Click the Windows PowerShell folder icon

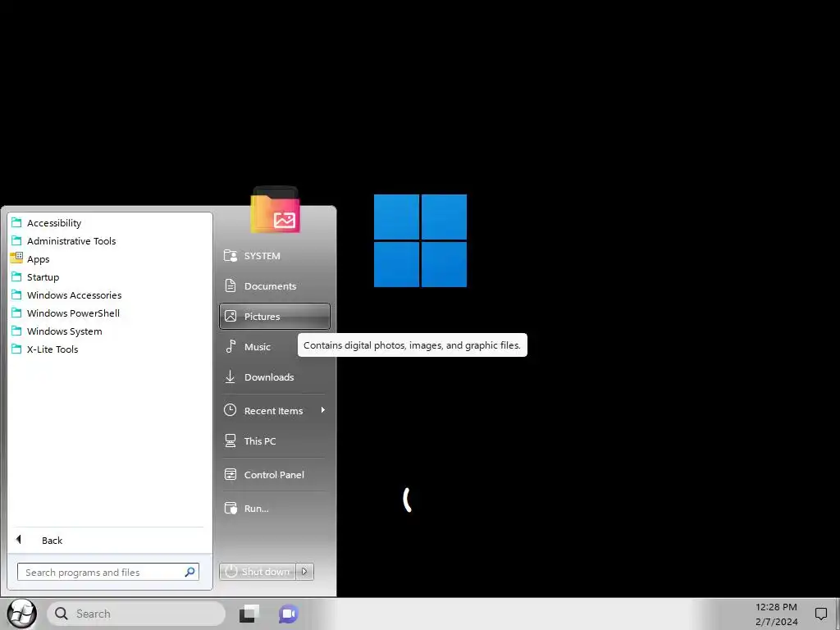point(16,313)
